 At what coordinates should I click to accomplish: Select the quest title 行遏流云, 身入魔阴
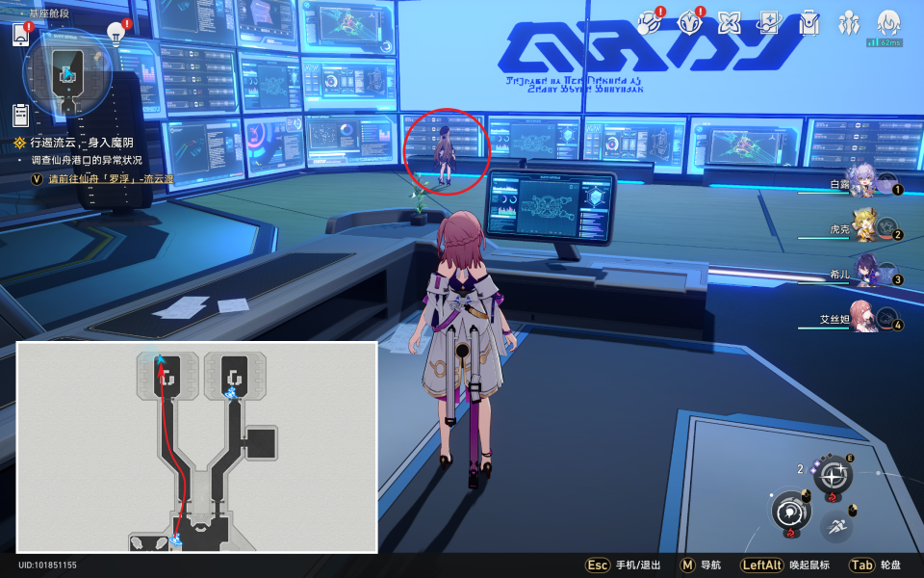82,143
